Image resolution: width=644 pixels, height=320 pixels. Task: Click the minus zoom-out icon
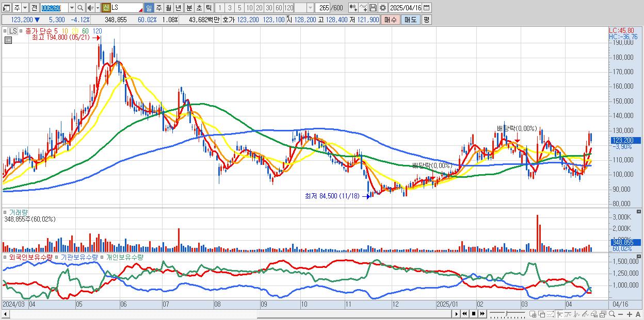click(x=620, y=314)
